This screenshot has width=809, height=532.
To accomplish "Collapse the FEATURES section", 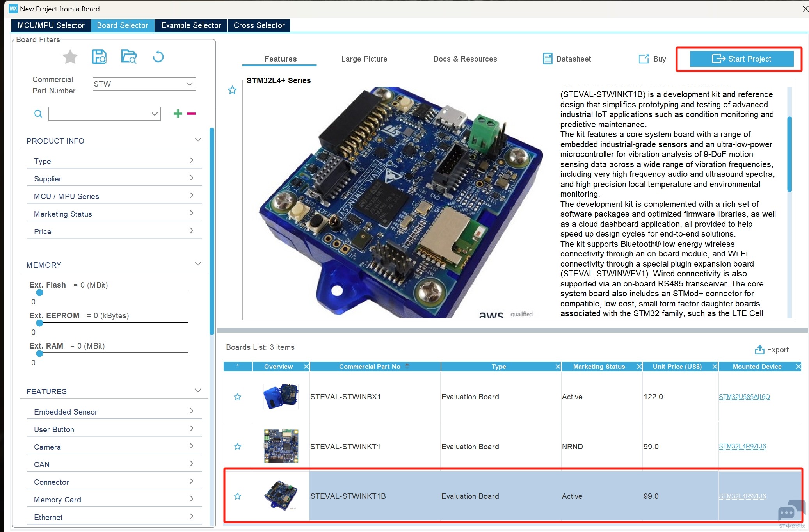I will (x=198, y=391).
